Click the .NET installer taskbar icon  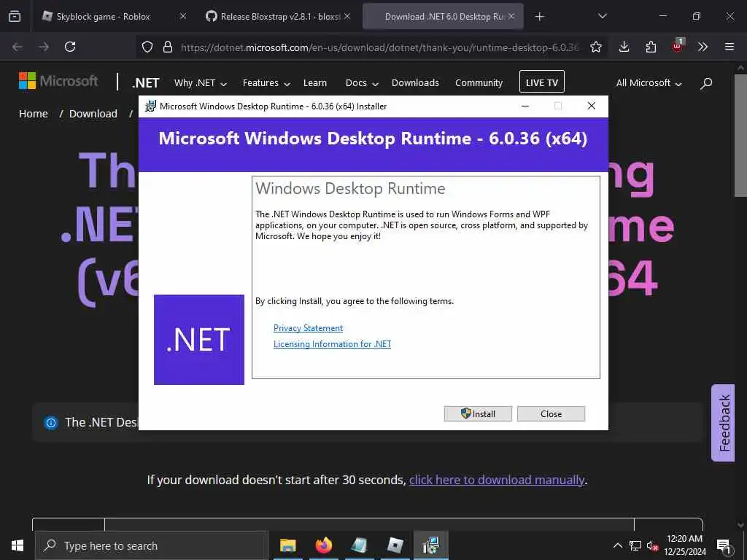pyautogui.click(x=430, y=545)
